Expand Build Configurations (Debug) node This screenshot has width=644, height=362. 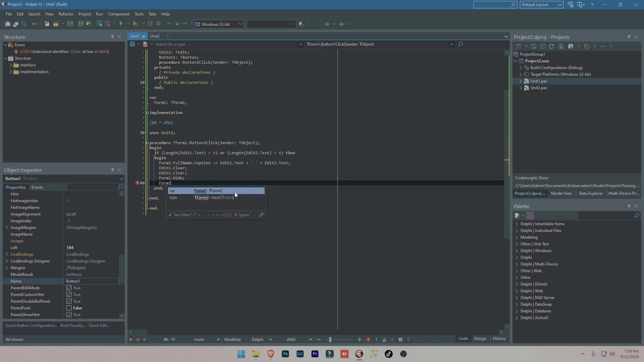click(521, 68)
